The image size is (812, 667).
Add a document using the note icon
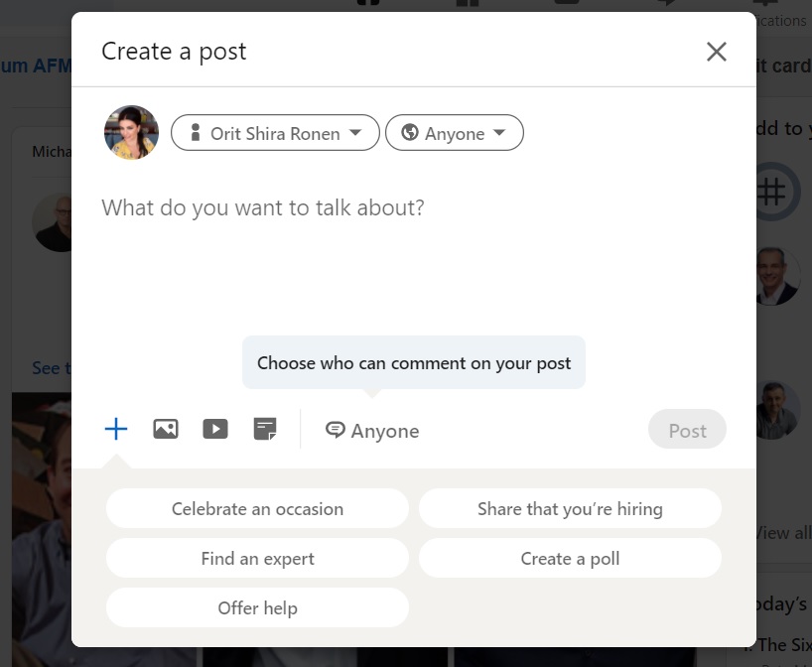coord(265,430)
